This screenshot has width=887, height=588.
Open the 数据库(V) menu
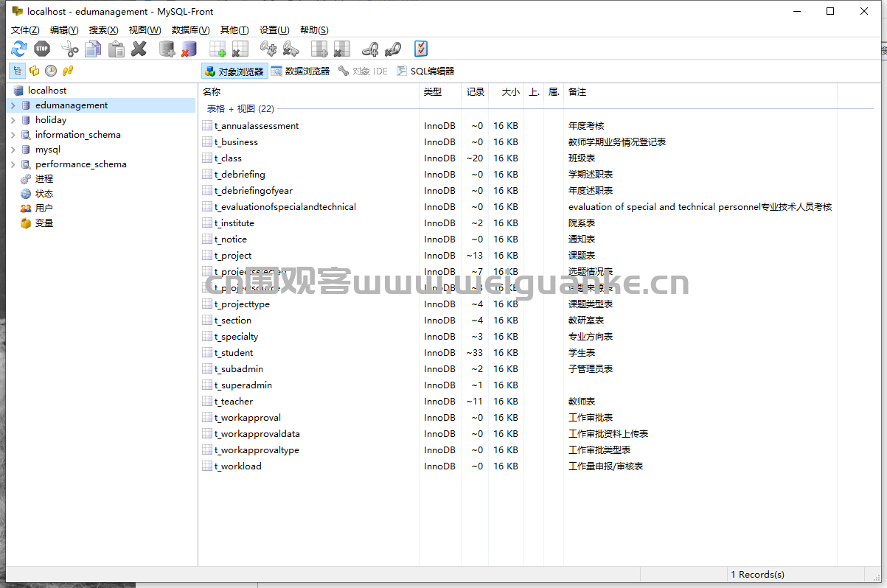click(x=190, y=30)
